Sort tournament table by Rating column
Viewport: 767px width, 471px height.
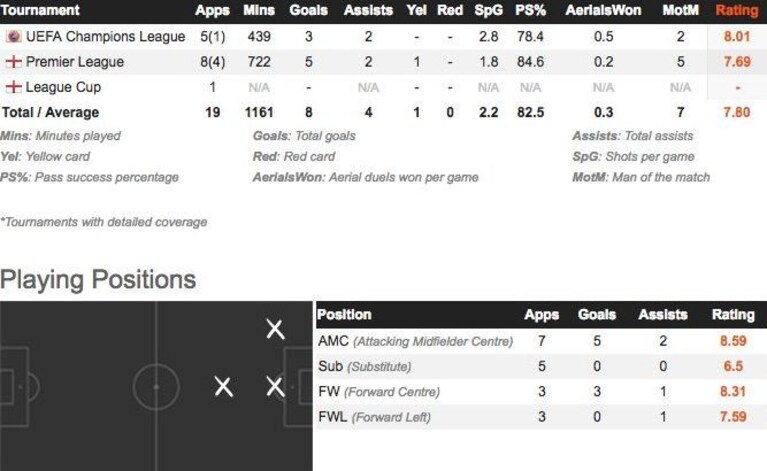pos(737,10)
